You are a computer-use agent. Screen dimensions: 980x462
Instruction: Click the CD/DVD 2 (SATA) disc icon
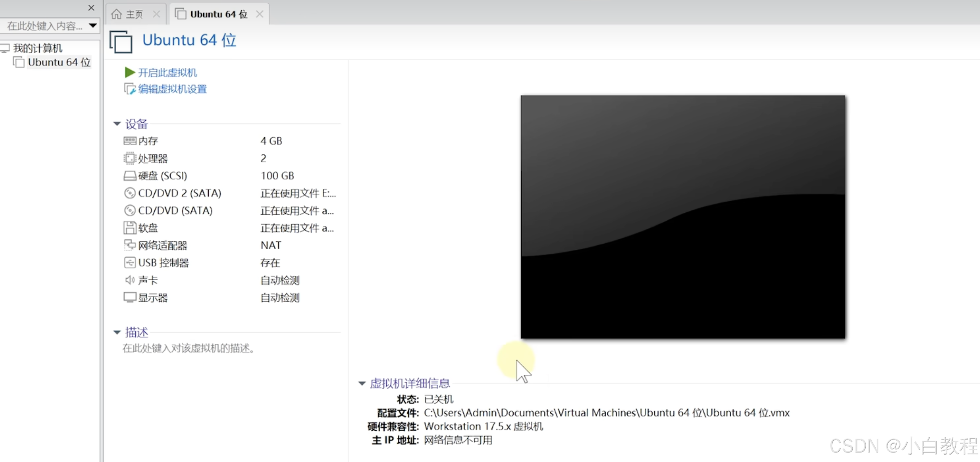[130, 193]
